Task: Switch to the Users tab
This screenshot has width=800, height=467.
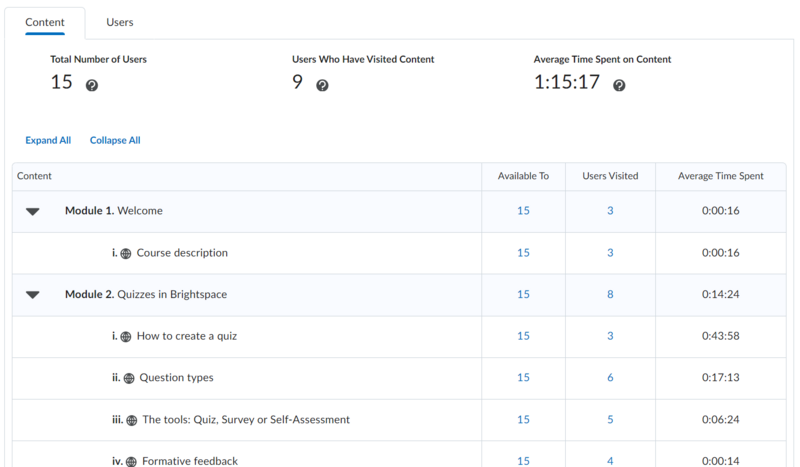Action: [119, 22]
